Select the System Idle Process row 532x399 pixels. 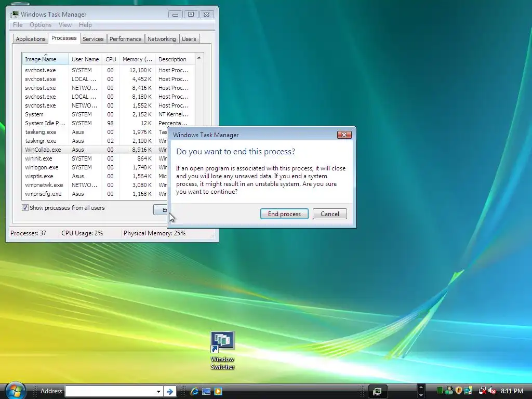108,123
